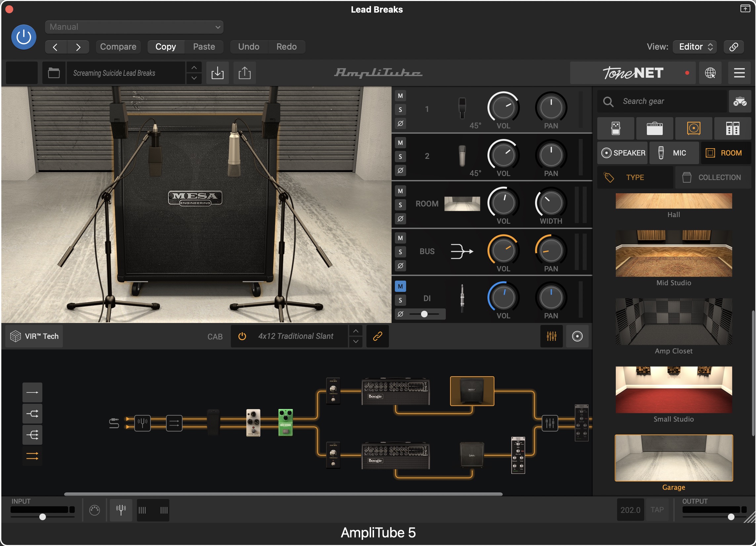
Task: Click the BUS routing merge icon
Action: pyautogui.click(x=462, y=251)
